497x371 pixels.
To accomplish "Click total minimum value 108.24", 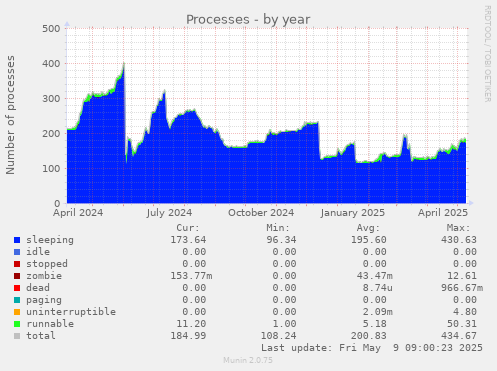I will click(278, 336).
